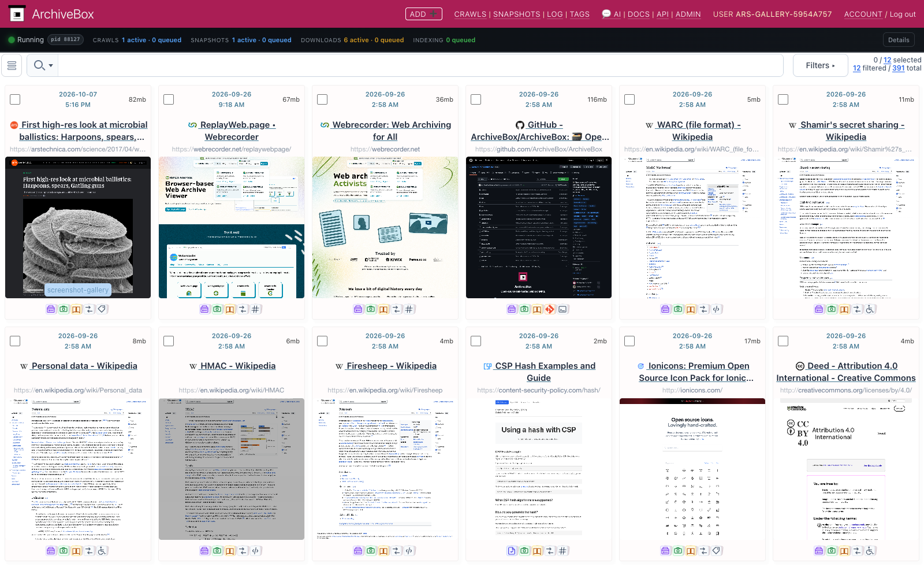Open the terminal icon under the GitHub ArchiveBox card
The height and width of the screenshot is (578, 924).
click(x=563, y=309)
